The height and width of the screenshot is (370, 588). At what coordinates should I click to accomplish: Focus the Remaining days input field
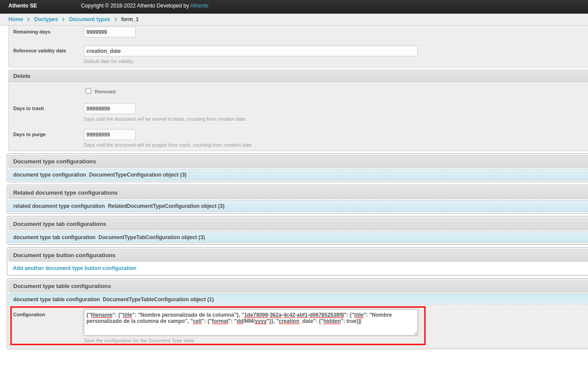(109, 32)
